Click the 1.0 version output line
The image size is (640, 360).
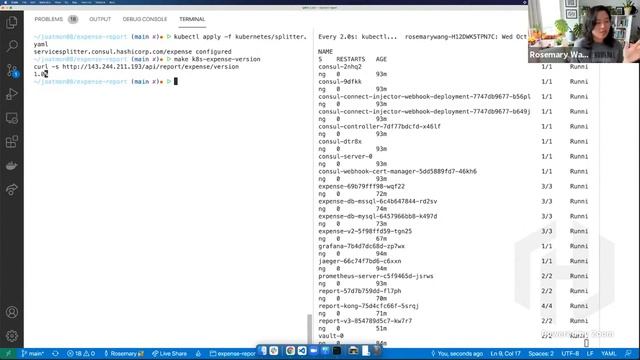click(41, 74)
